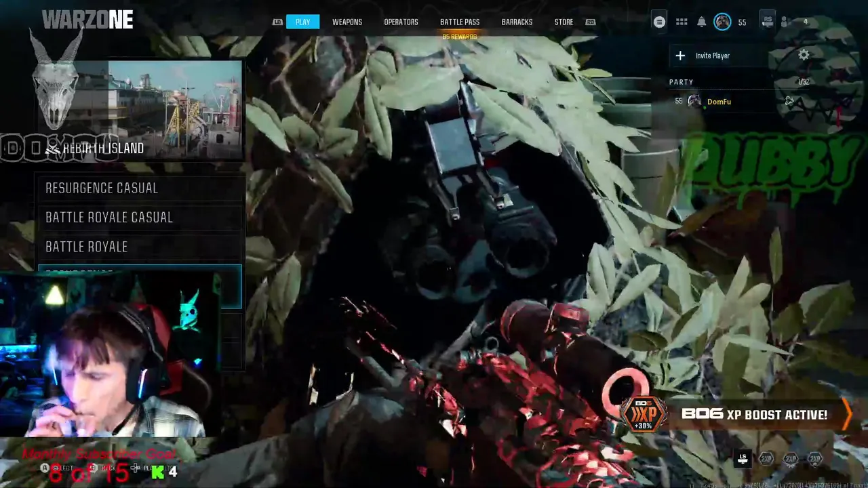Select Battle Royale mode

[140, 246]
